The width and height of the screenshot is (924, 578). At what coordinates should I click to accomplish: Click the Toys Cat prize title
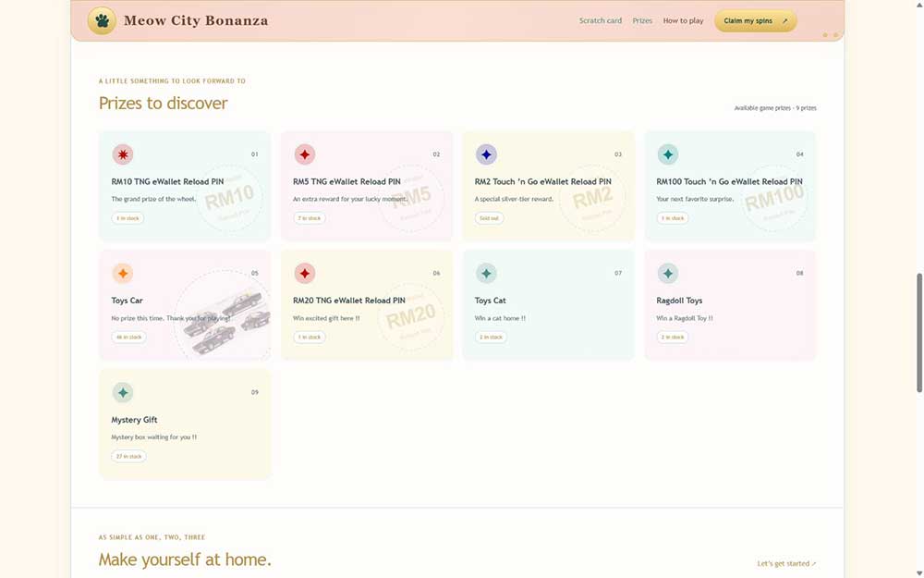491,301
